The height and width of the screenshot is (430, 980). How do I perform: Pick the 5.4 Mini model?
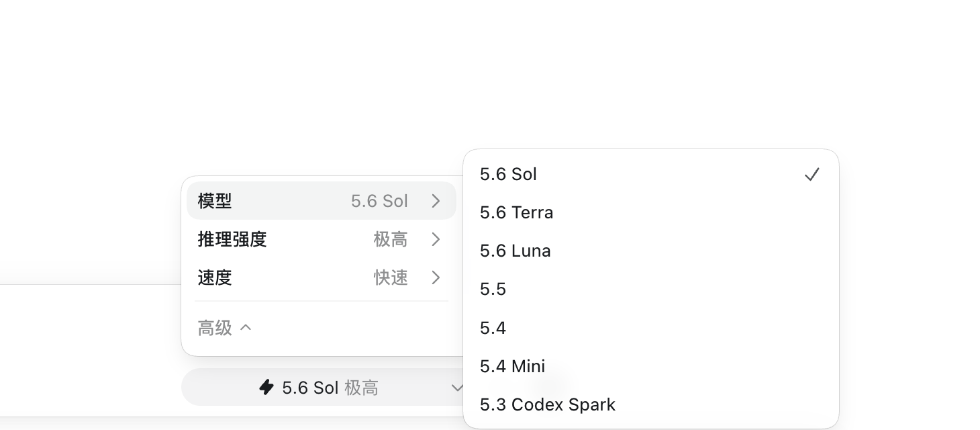pyautogui.click(x=651, y=366)
